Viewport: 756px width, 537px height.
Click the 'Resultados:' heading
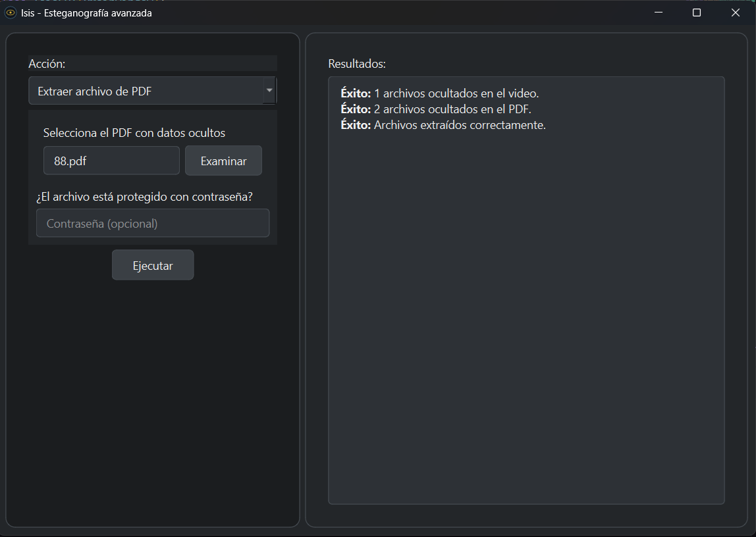point(357,64)
